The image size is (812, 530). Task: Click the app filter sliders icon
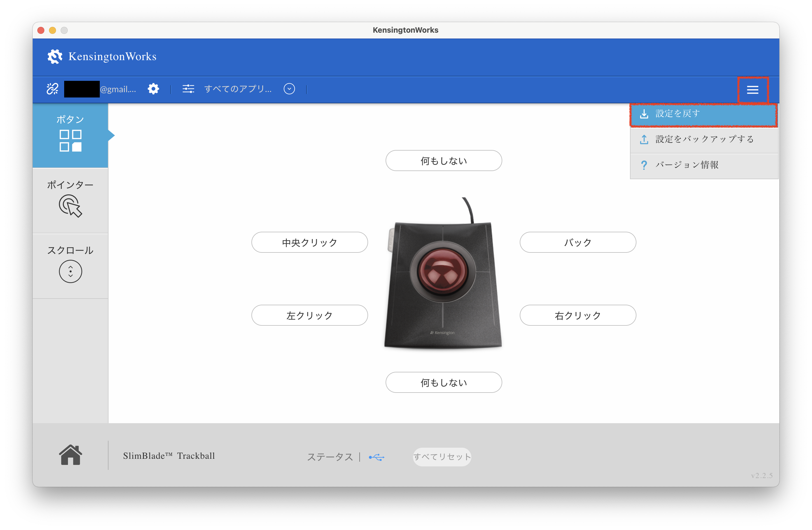click(x=188, y=89)
